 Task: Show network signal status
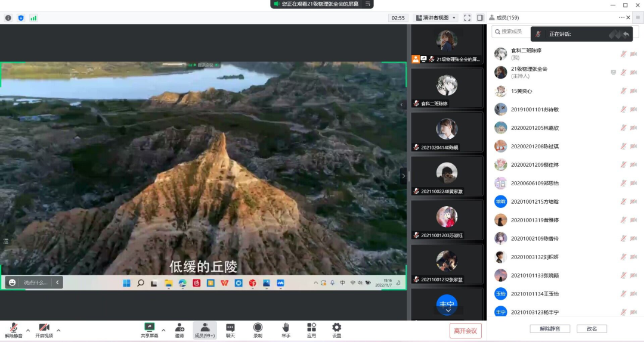click(33, 18)
